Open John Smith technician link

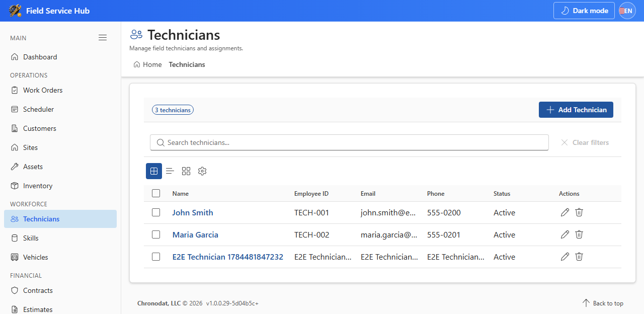pos(193,212)
